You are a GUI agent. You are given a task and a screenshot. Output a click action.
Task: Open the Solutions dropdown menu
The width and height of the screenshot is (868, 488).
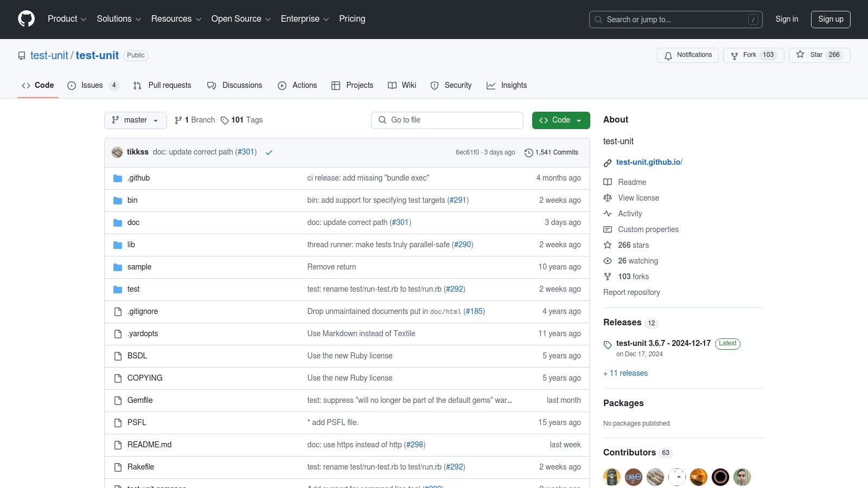coord(119,19)
